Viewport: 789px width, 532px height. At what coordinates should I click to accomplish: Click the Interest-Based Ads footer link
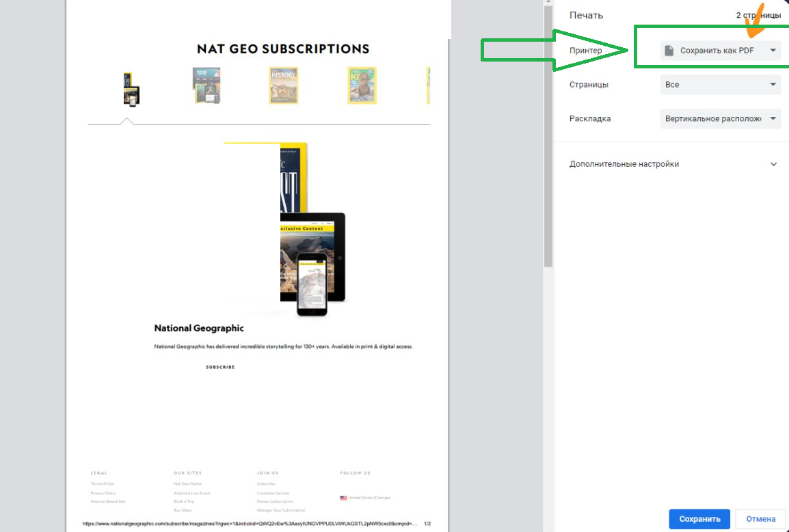108,502
